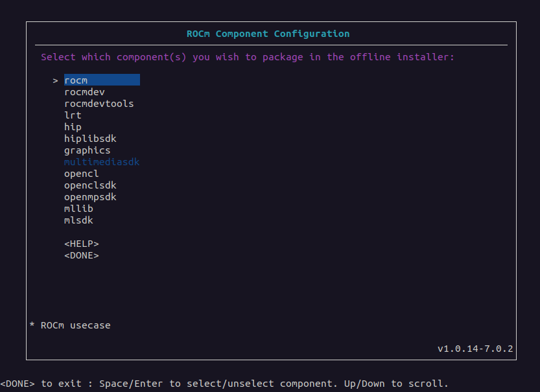Click the > cursor marker beside rocm
The height and width of the screenshot is (392, 540).
tap(56, 80)
